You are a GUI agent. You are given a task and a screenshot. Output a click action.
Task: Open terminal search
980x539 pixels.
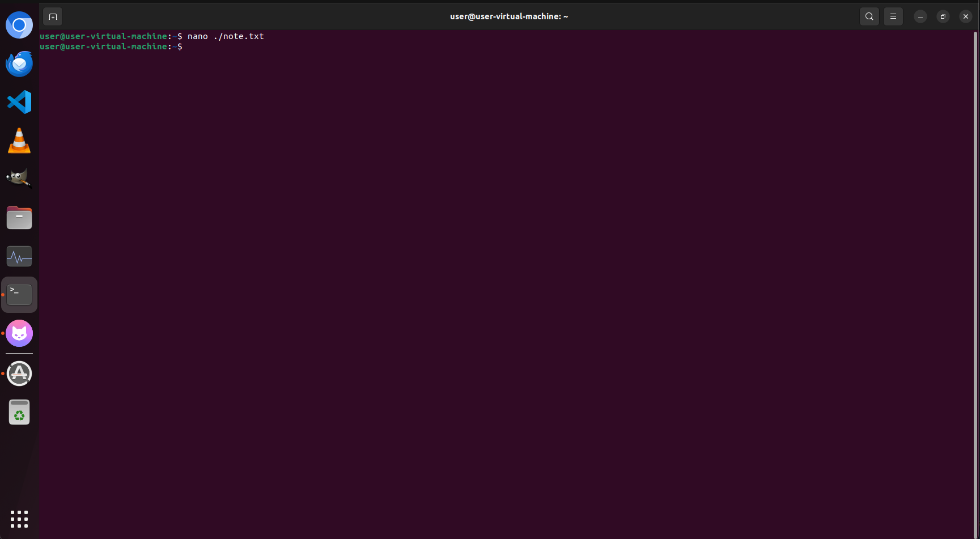pyautogui.click(x=869, y=16)
